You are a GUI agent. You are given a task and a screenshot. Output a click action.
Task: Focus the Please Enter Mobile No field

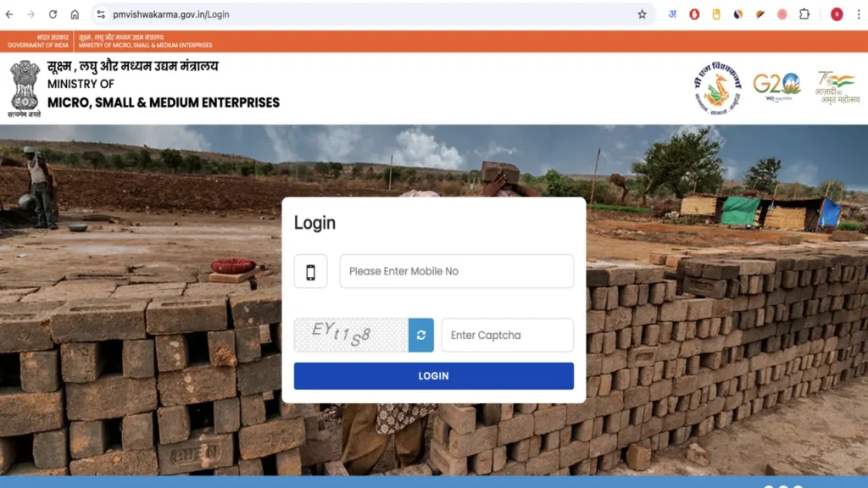click(x=456, y=271)
